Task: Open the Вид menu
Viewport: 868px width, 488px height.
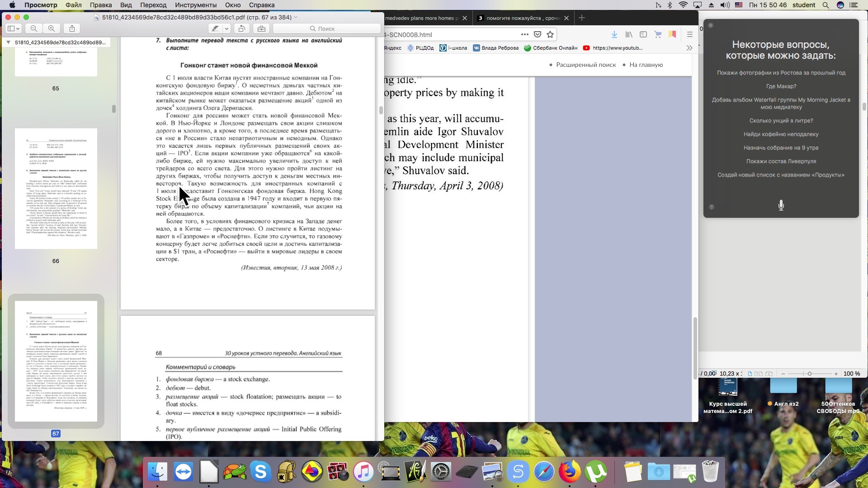Action: [x=126, y=5]
